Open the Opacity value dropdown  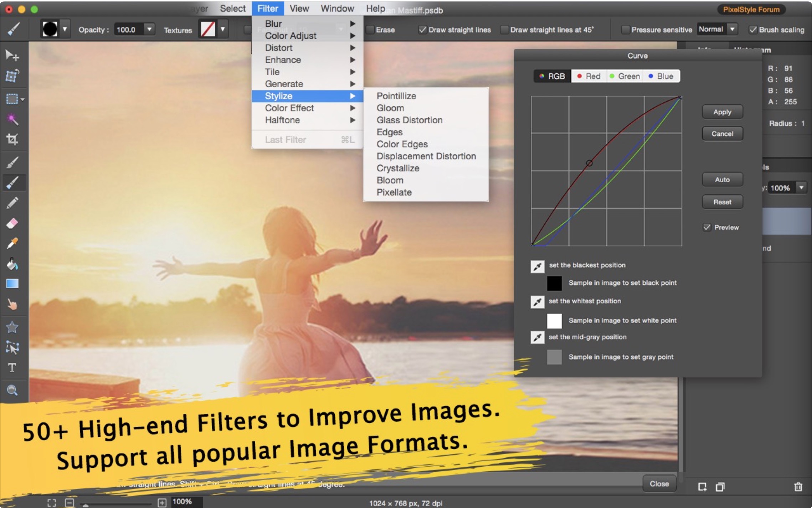(149, 29)
